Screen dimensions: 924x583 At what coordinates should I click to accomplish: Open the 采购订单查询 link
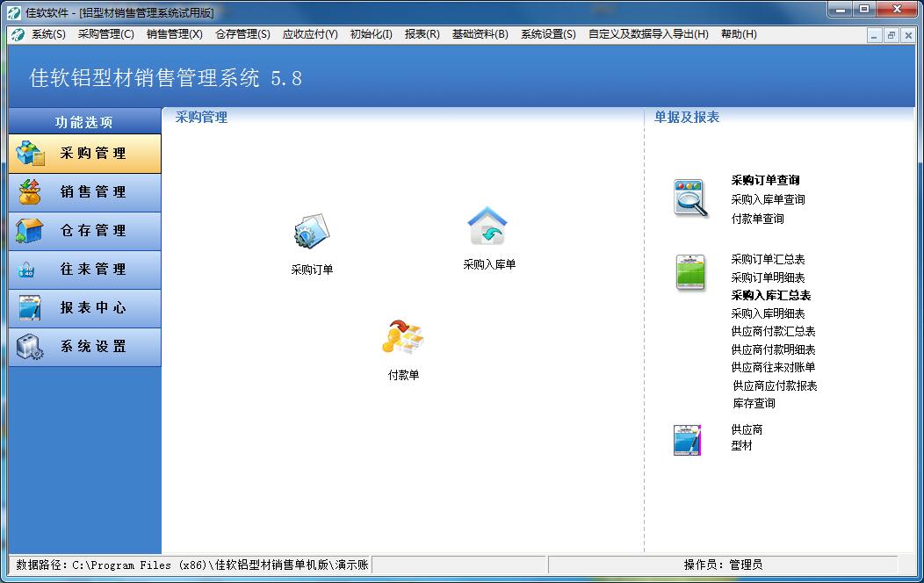pos(766,180)
